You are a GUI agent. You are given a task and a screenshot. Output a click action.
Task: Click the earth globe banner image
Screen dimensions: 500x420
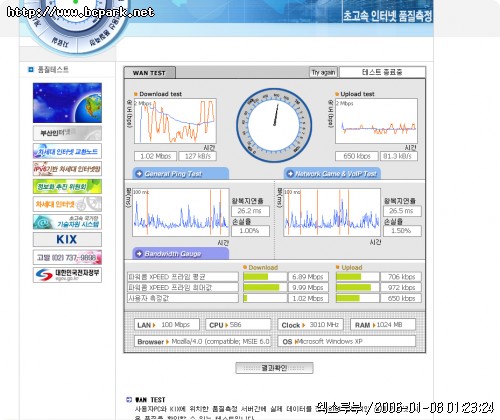tap(67, 103)
